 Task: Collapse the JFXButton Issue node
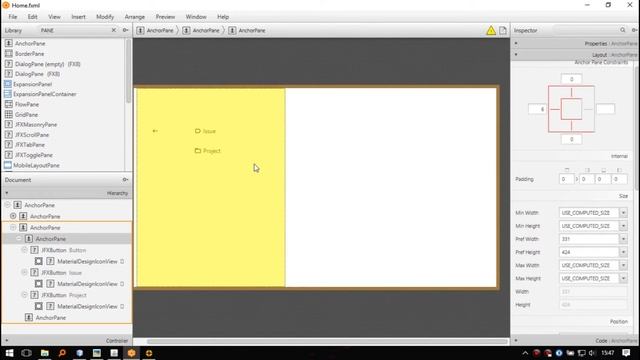coord(24,273)
